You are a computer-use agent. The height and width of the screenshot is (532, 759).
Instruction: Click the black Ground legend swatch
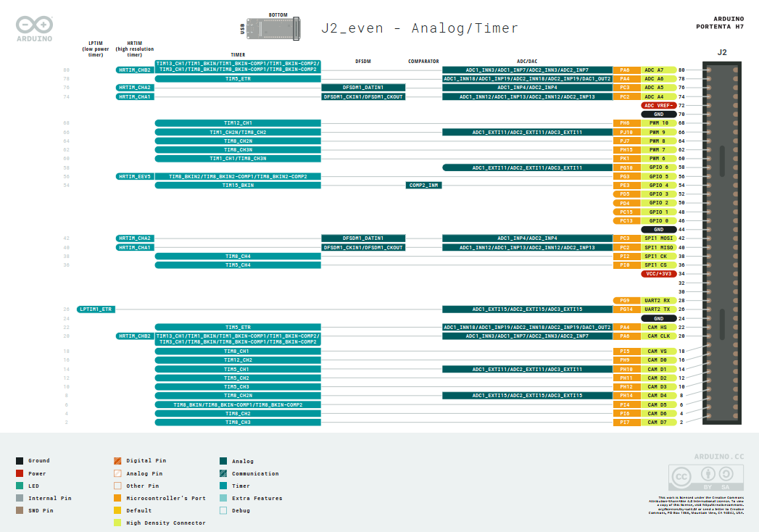click(x=20, y=461)
